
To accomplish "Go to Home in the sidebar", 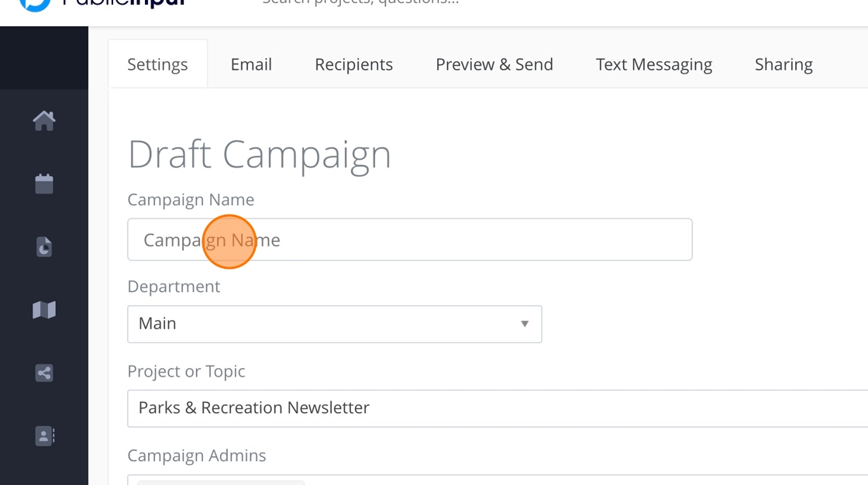I will [x=44, y=121].
